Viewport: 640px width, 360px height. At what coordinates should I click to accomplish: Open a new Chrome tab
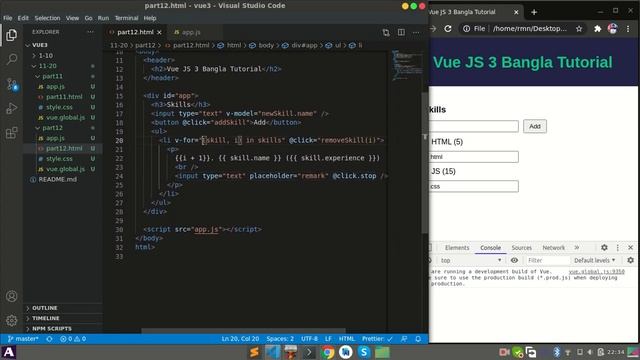click(x=534, y=12)
